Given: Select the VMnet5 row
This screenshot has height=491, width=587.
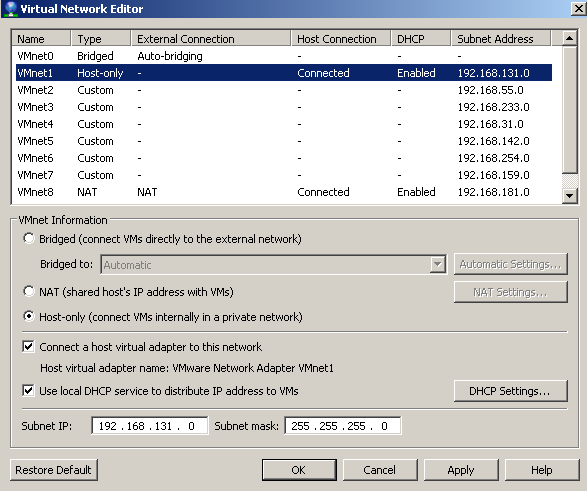Looking at the screenshot, I should click(284, 141).
